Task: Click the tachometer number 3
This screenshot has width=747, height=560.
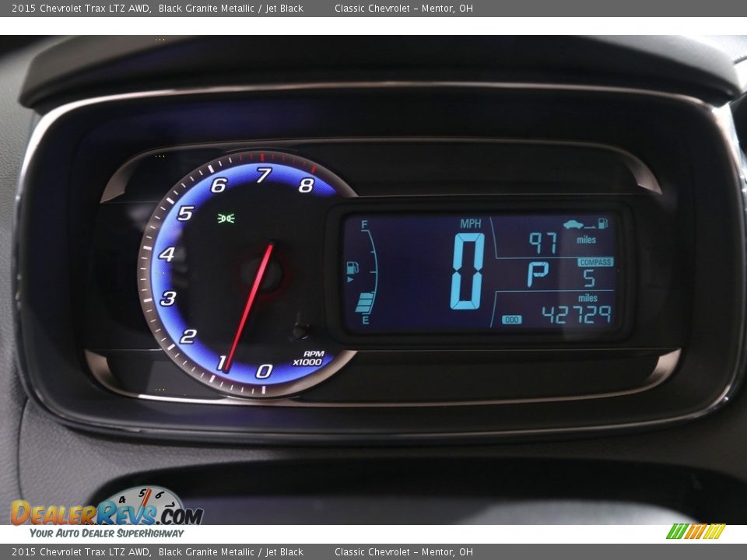Action: (x=168, y=299)
